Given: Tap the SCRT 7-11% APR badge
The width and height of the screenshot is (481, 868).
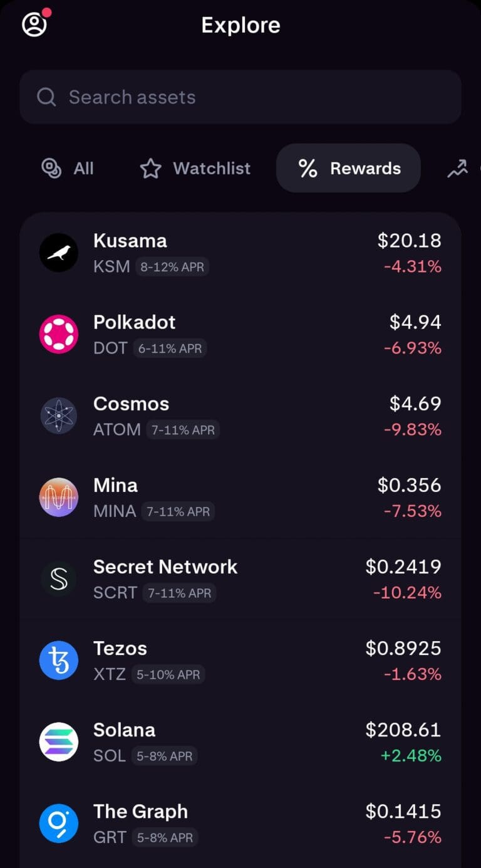Looking at the screenshot, I should coord(179,593).
